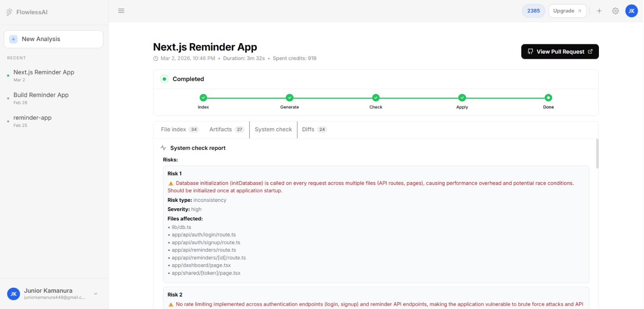Click the 24 badge on Diffs

(x=322, y=129)
